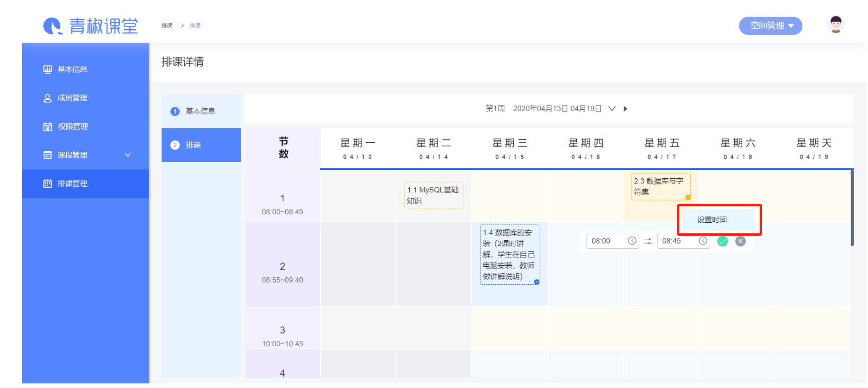Click first 排课 breadcrumb link
This screenshot has width=868, height=388.
[167, 25]
